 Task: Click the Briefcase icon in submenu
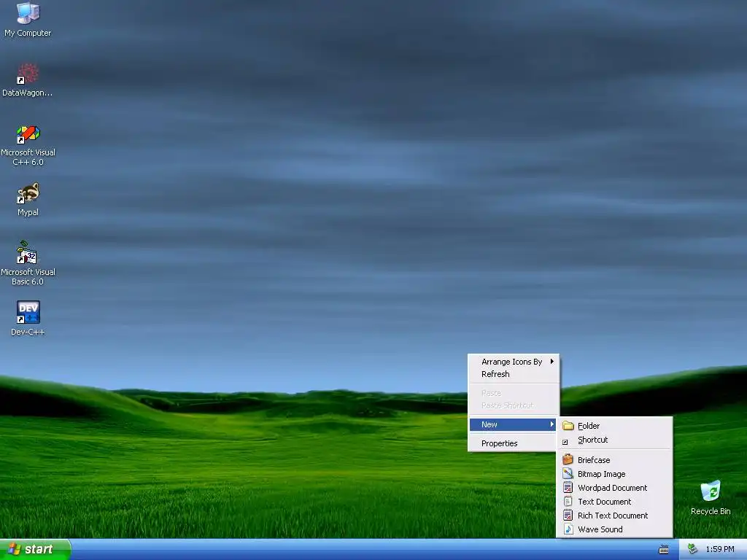(x=568, y=459)
